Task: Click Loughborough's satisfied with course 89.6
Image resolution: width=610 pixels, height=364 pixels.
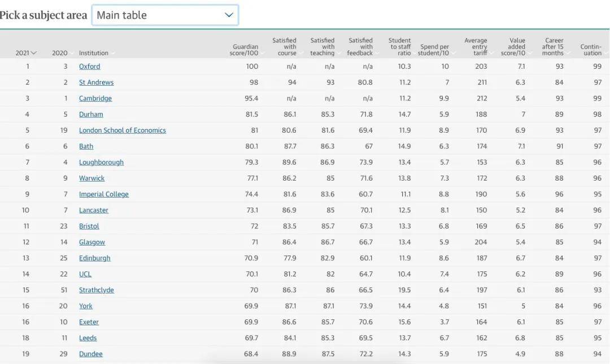Action: click(x=289, y=162)
